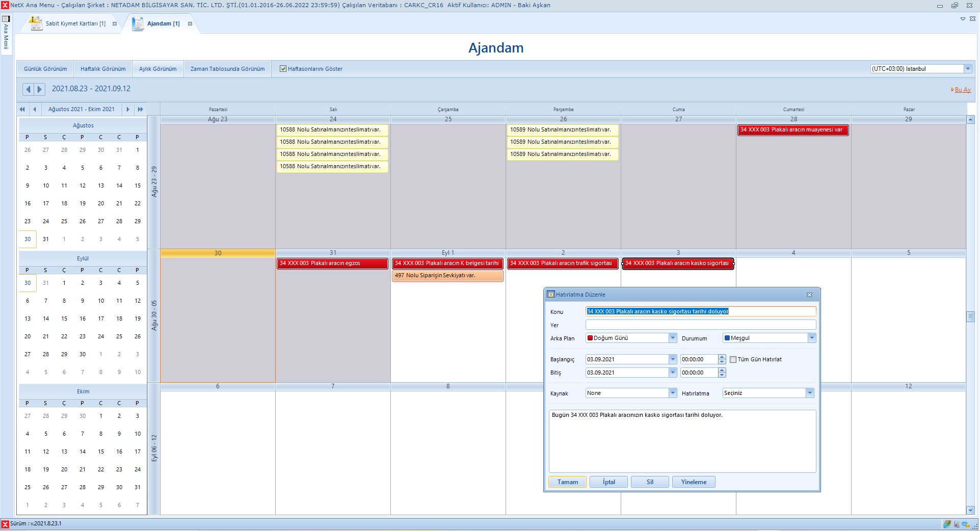Increase the Başlangıç time with spinner up
This screenshot has height=531, width=980.
[722, 357]
